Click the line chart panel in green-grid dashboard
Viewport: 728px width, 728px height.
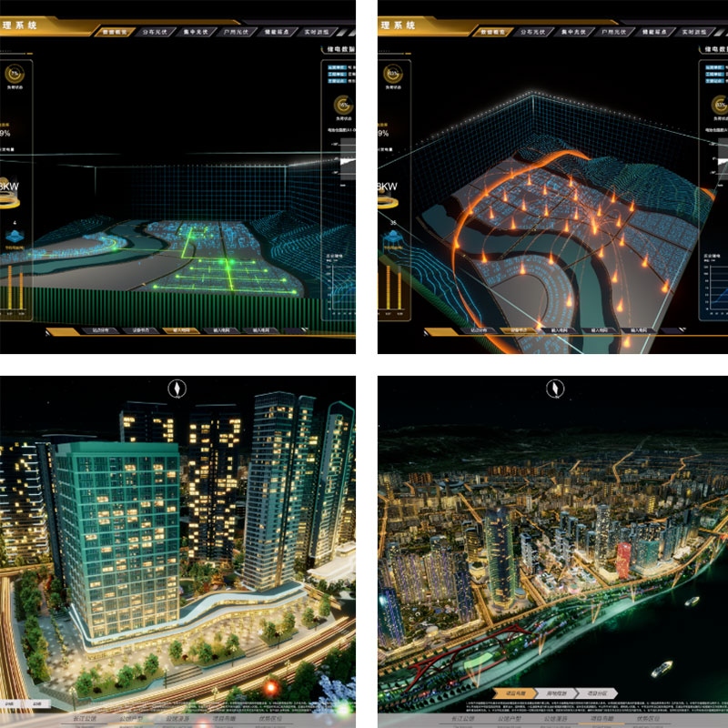340,282
